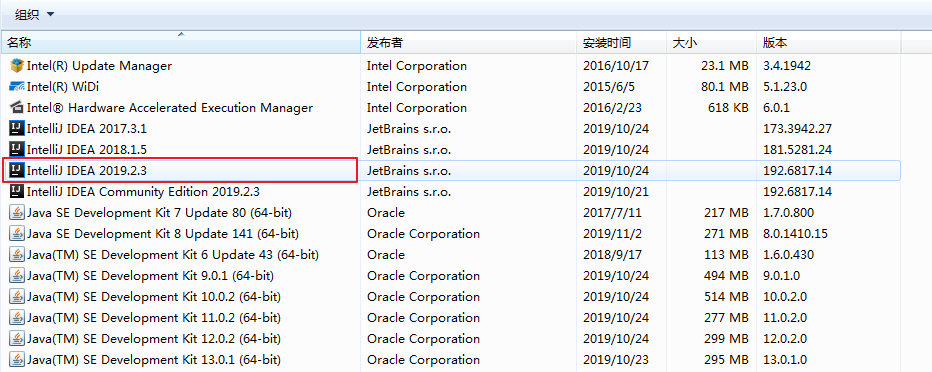Click size value 23.1 MB
The width and height of the screenshot is (932, 372).
(725, 66)
